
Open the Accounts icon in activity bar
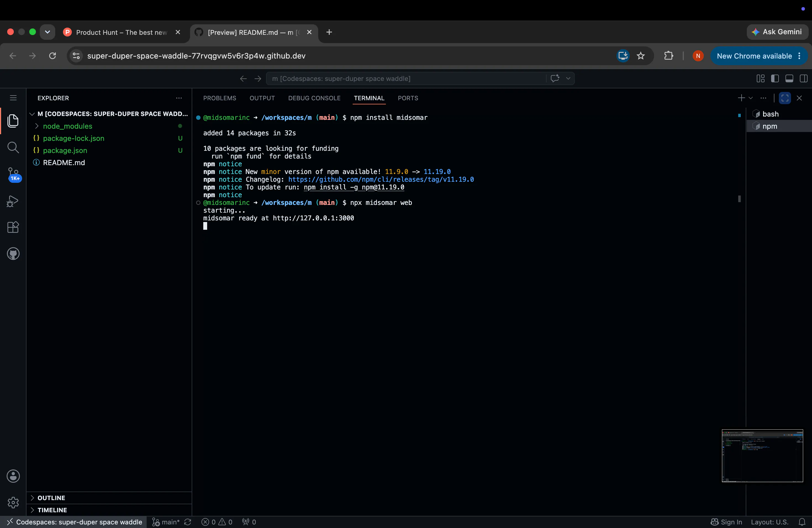tap(13, 476)
